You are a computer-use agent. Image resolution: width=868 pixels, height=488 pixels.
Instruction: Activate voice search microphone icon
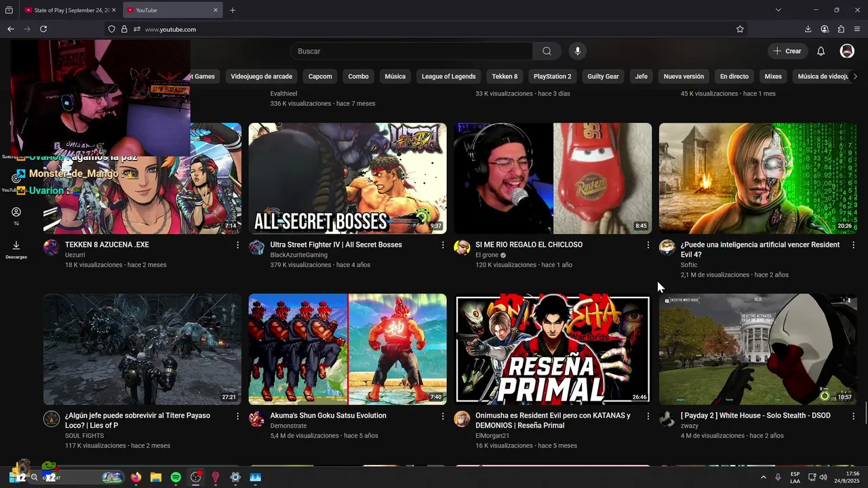point(578,51)
